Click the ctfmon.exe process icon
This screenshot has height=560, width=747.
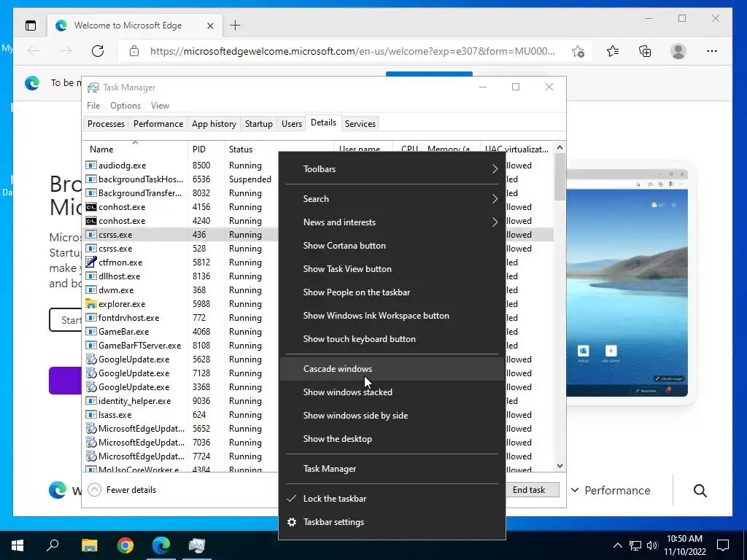pos(90,262)
